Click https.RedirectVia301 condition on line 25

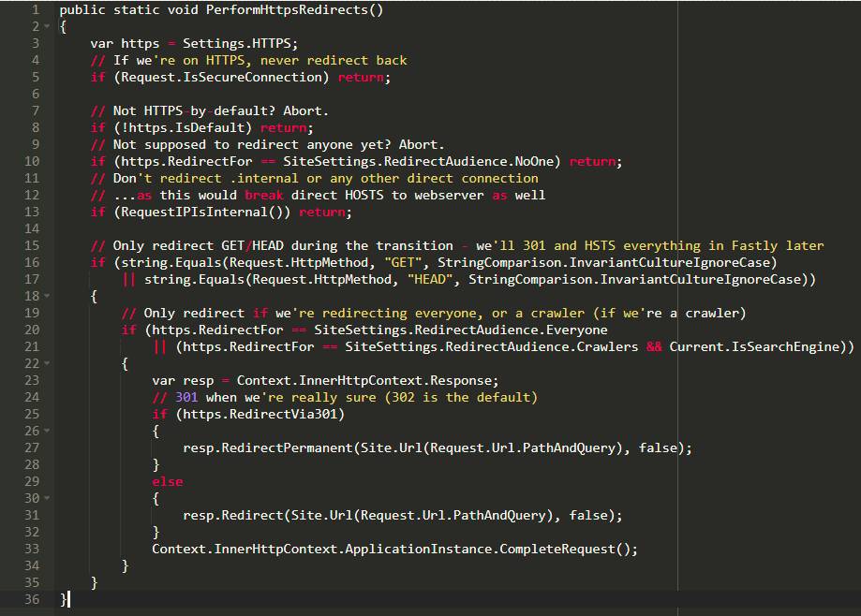(x=260, y=414)
